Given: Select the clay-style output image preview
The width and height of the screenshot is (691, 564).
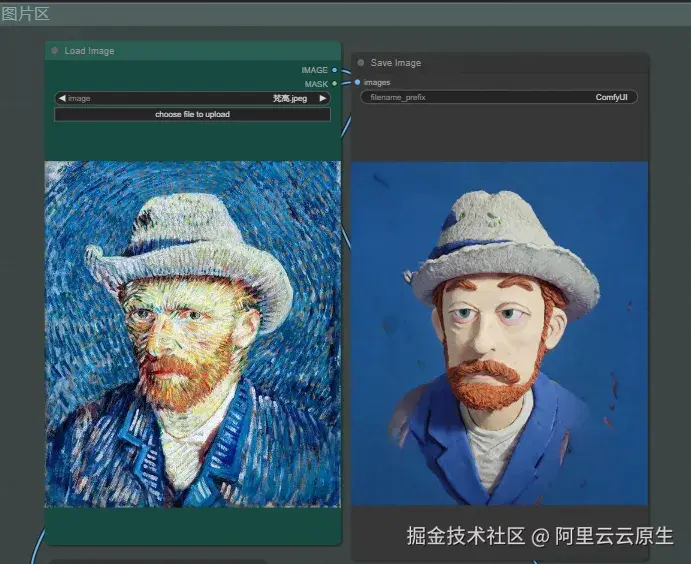Looking at the screenshot, I should 499,334.
